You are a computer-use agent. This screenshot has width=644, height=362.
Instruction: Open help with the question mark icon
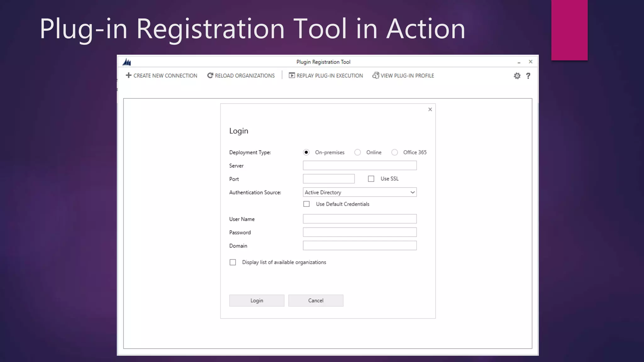coord(528,76)
